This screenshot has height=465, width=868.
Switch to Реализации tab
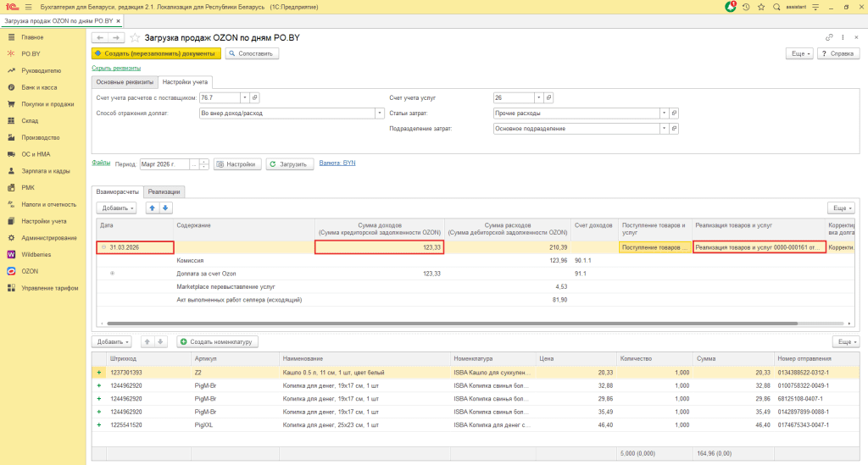coord(164,192)
